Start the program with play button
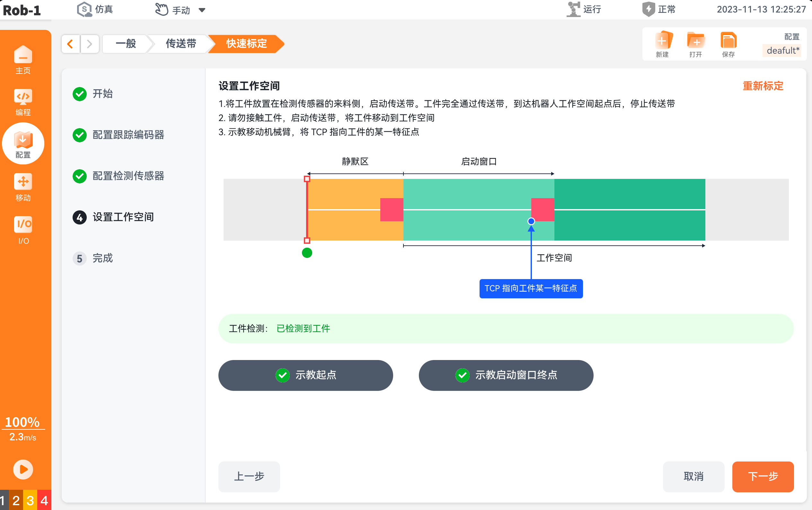812x510 pixels. point(23,469)
